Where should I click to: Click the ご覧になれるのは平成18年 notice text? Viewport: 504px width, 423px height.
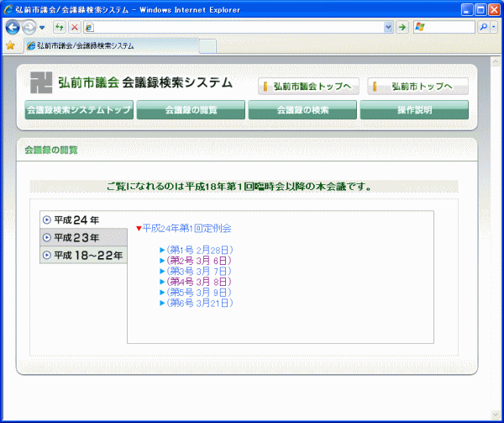coord(239,187)
